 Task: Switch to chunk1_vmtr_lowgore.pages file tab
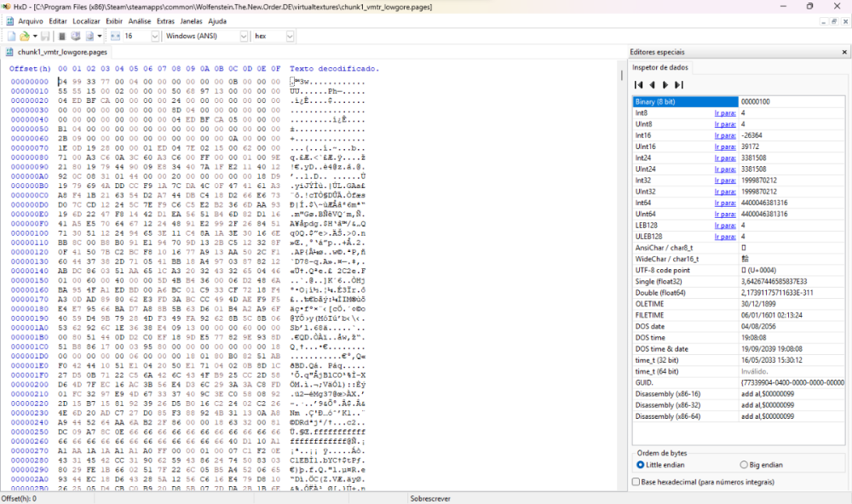56,52
